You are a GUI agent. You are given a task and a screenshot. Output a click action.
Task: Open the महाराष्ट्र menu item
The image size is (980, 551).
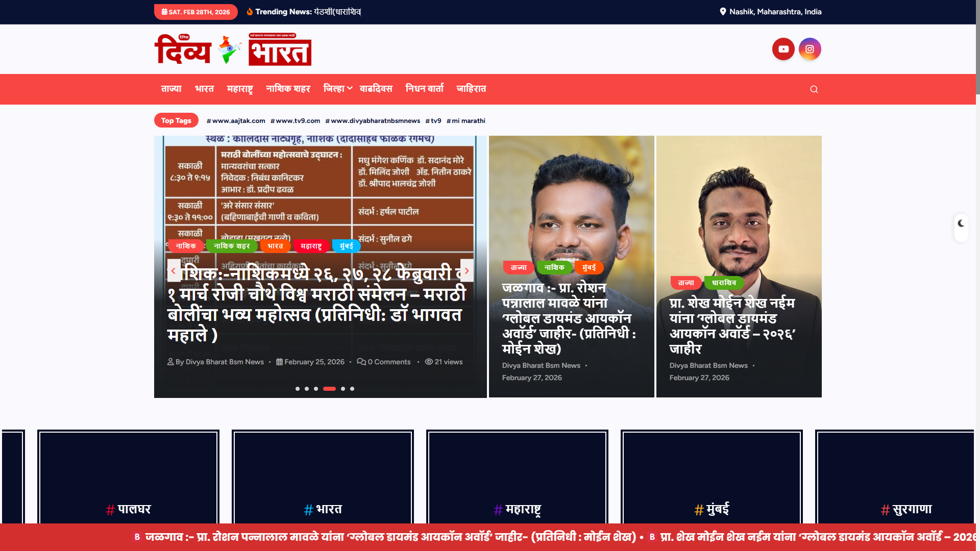[240, 89]
